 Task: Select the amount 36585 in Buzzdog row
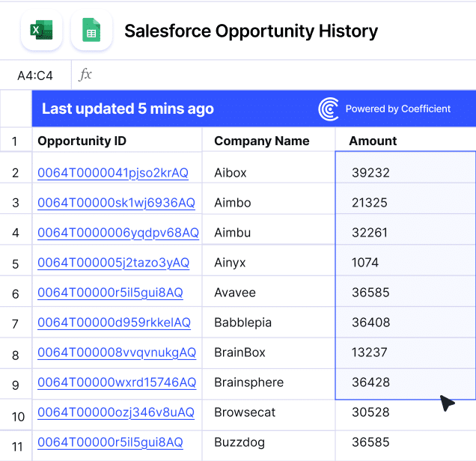coord(406,446)
